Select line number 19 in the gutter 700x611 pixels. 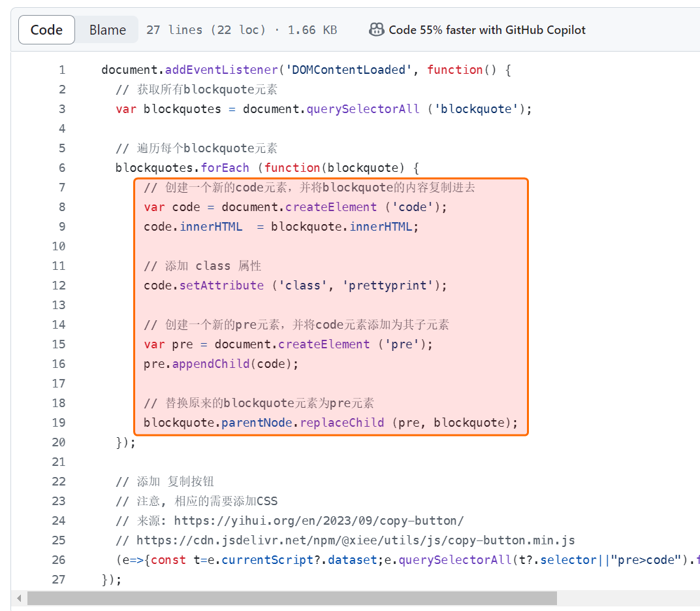[59, 423]
